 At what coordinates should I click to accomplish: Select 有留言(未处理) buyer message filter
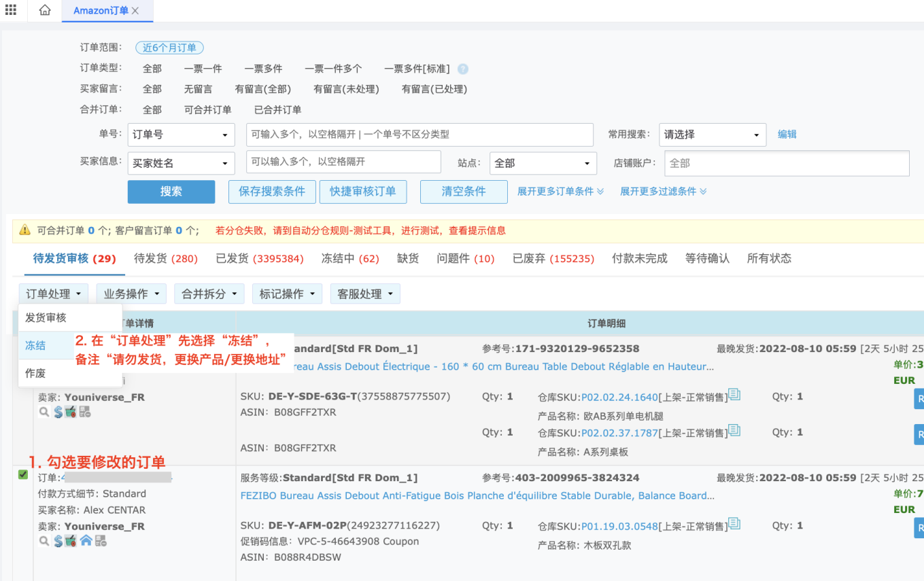pyautogui.click(x=346, y=89)
